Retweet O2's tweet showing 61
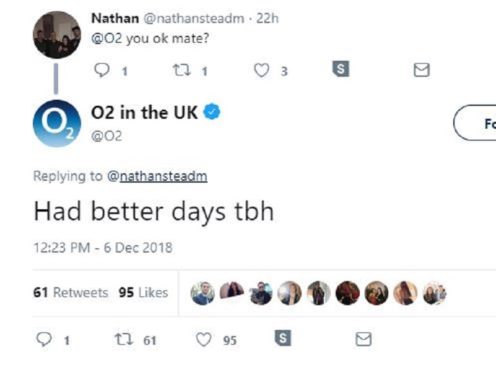This screenshot has width=496, height=372. 124,339
